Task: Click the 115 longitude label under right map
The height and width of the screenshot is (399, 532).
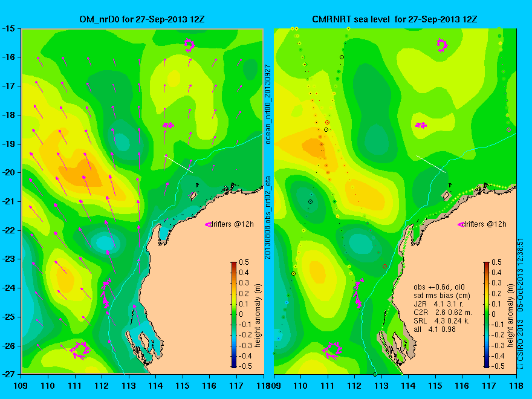Action: (x=435, y=386)
